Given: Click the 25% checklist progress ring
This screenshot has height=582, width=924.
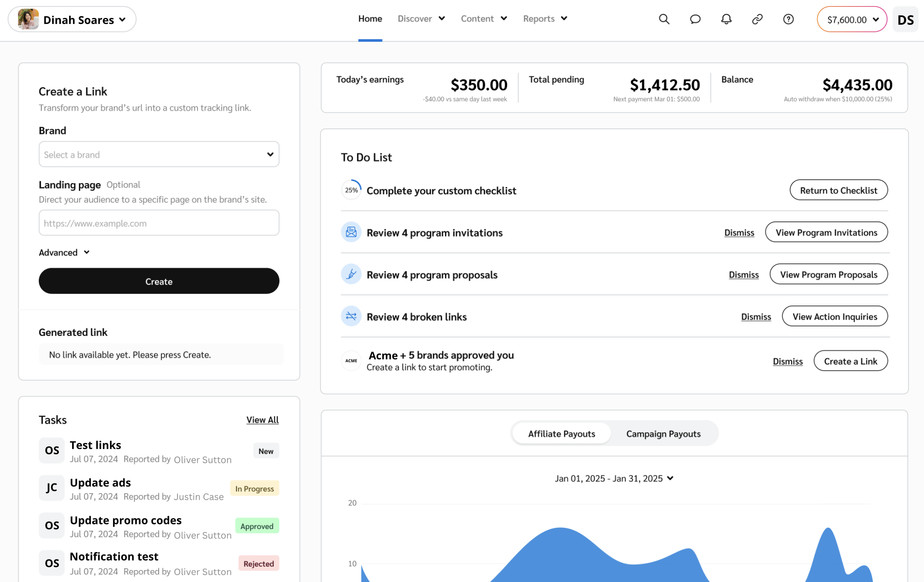Looking at the screenshot, I should pyautogui.click(x=351, y=190).
